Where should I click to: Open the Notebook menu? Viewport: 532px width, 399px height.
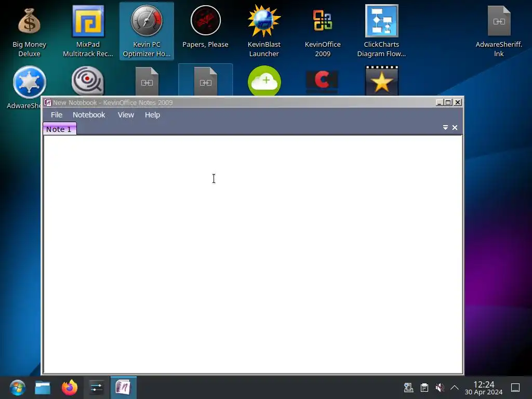click(x=89, y=115)
